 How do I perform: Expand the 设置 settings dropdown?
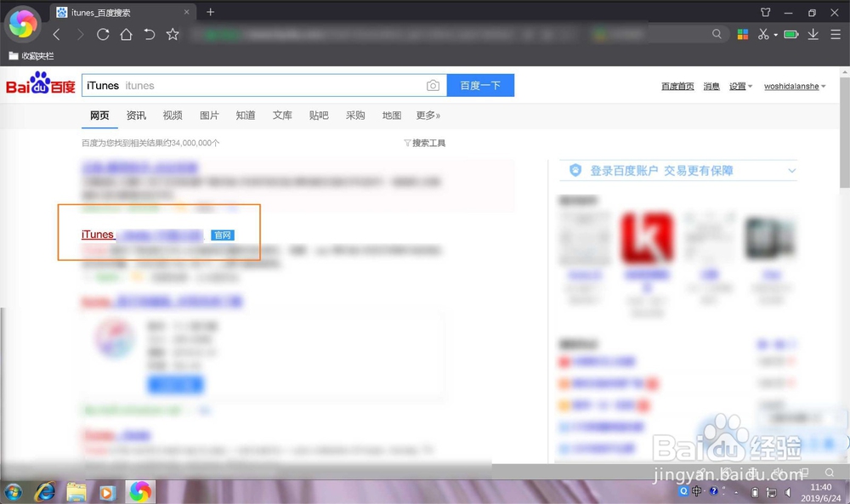pyautogui.click(x=740, y=86)
